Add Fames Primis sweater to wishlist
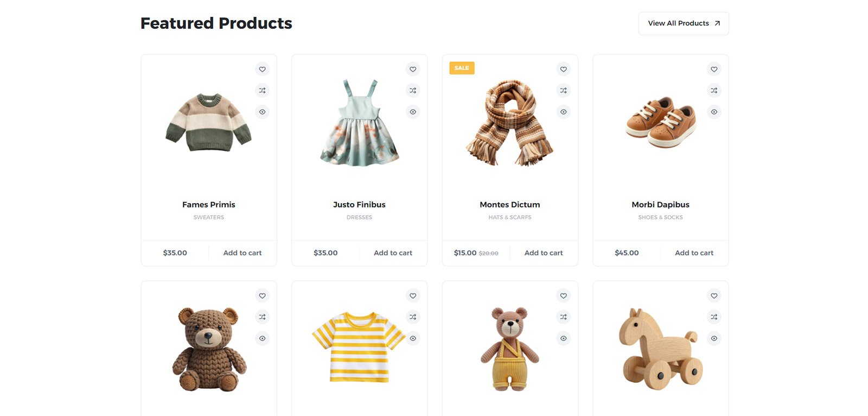This screenshot has width=868, height=416. pyautogui.click(x=262, y=69)
